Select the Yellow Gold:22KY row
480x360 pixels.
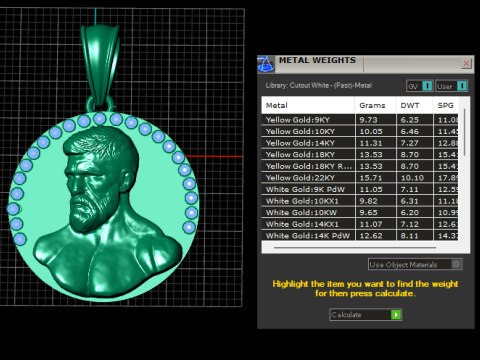360,178
